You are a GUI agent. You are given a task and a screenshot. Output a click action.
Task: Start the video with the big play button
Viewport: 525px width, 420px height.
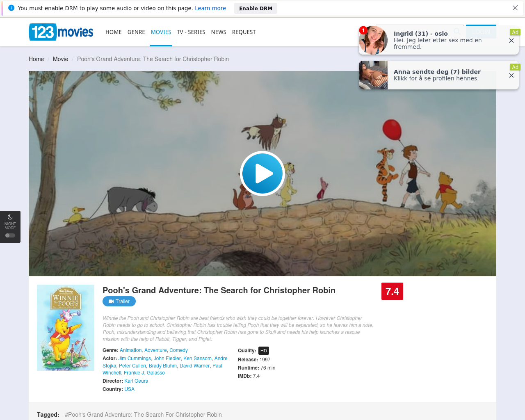pos(262,173)
